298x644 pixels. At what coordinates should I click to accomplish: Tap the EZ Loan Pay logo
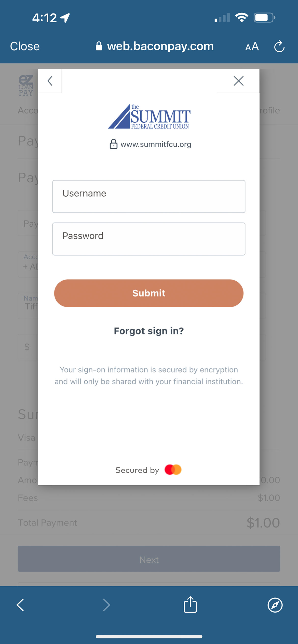point(26,85)
